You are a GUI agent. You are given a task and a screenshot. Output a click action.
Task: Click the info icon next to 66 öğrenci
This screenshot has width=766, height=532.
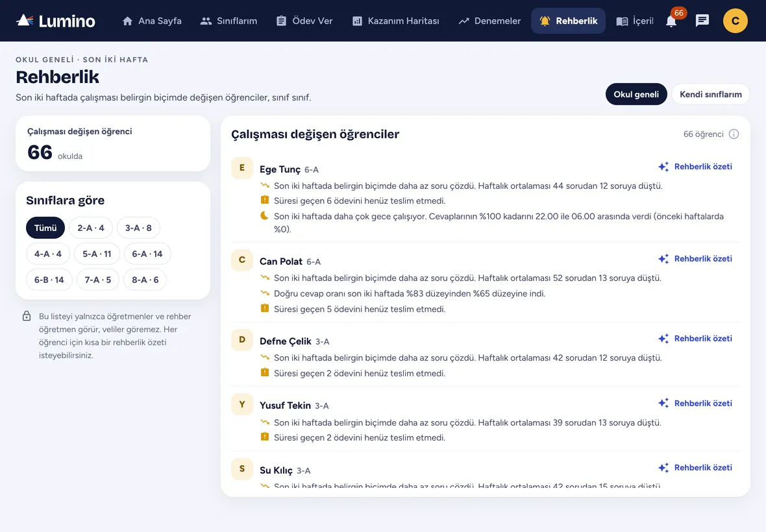pos(734,134)
